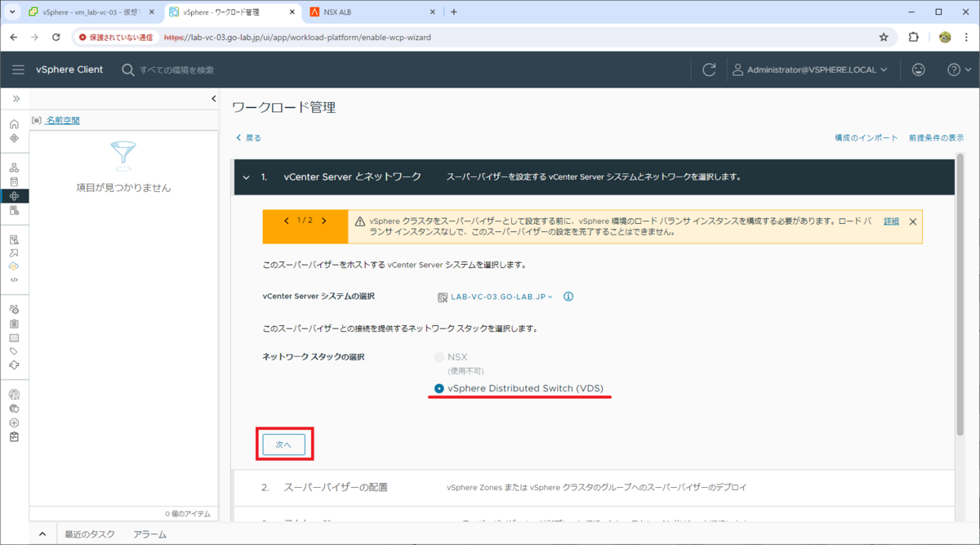Open Shortcuts icon below Home

pos(14,138)
